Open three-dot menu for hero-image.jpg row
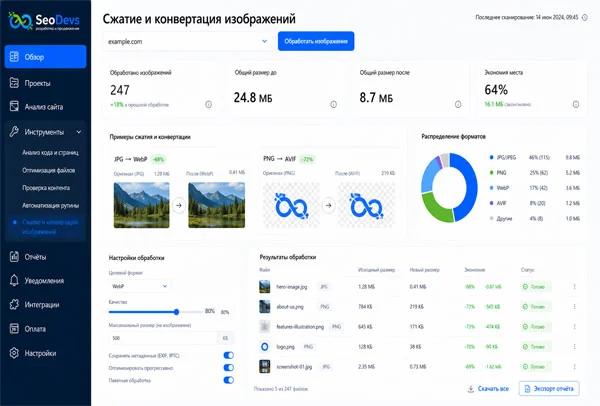Screen dimensions: 600x406 (574, 287)
